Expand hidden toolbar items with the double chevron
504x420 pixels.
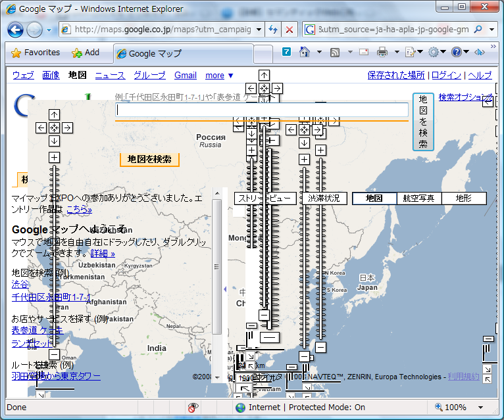click(x=493, y=46)
